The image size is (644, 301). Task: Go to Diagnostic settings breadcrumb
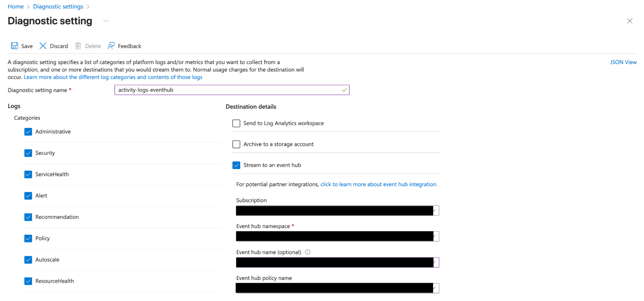(58, 6)
